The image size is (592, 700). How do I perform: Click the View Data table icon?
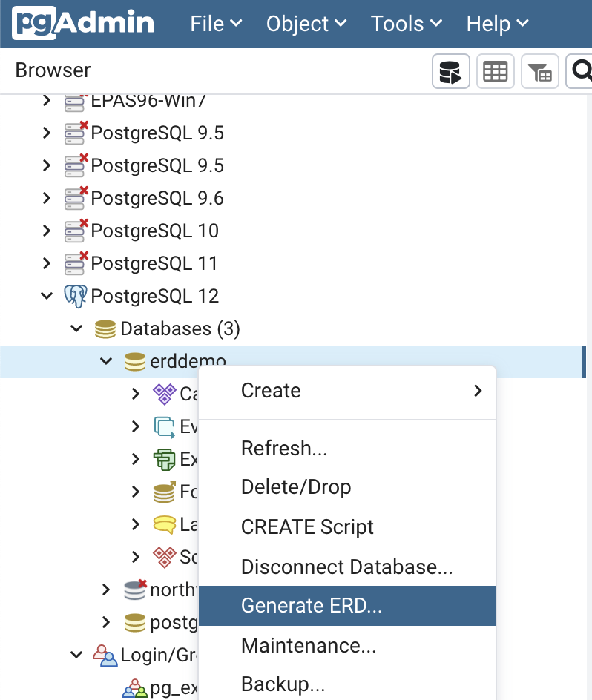click(x=495, y=72)
